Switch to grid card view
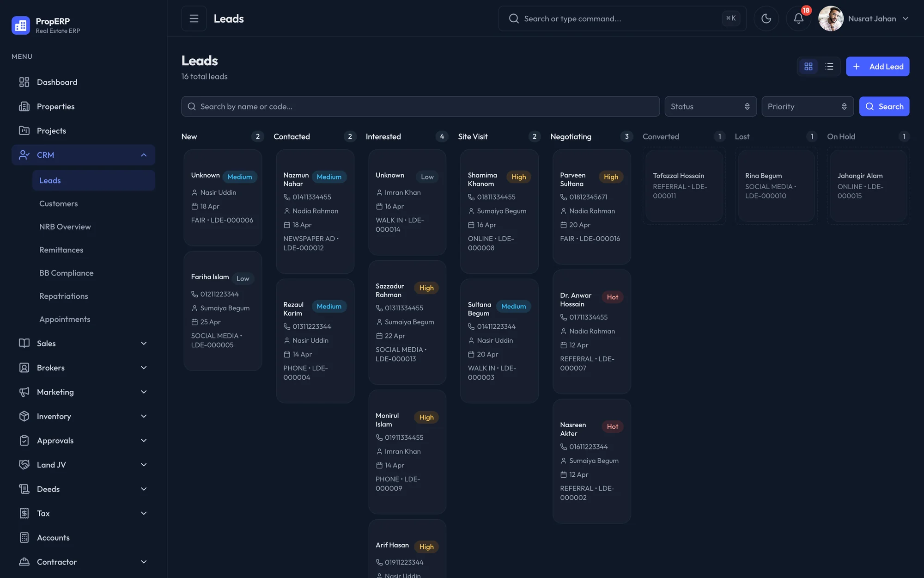 pos(808,67)
